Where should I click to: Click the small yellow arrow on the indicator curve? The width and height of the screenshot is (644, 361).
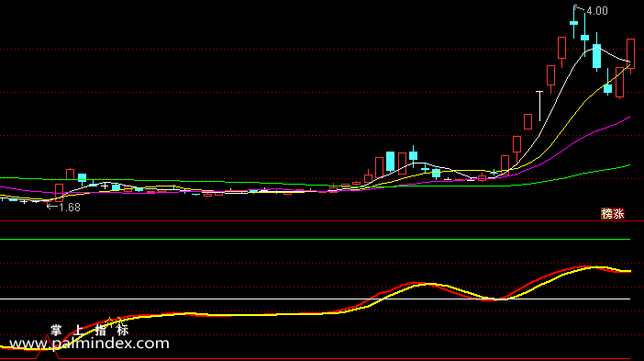pyautogui.click(x=110, y=320)
